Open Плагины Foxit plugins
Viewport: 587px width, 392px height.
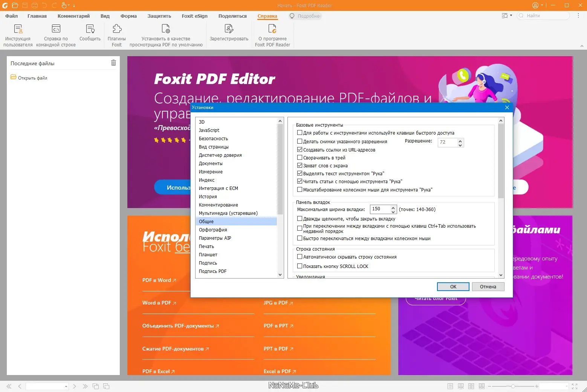(x=117, y=35)
